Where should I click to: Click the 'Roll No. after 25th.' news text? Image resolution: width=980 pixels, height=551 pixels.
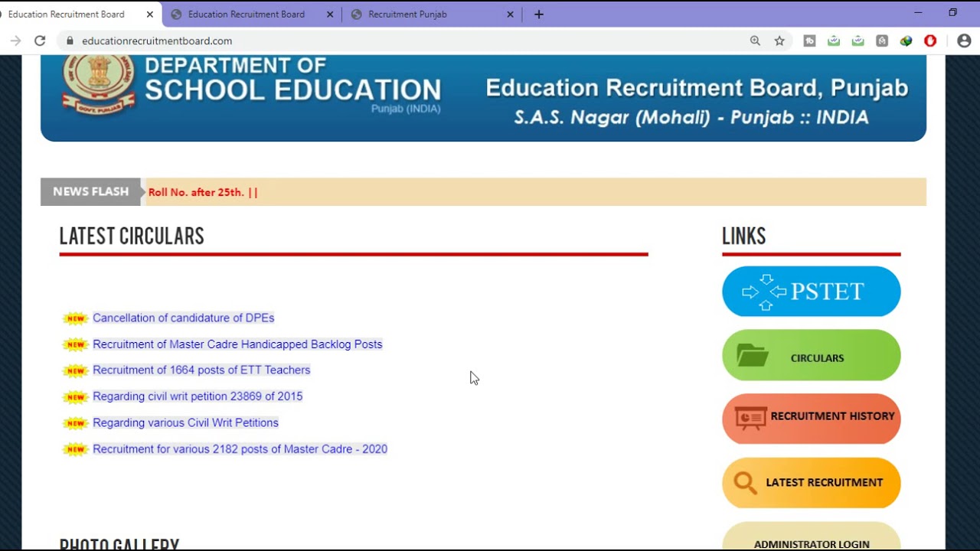coord(196,192)
